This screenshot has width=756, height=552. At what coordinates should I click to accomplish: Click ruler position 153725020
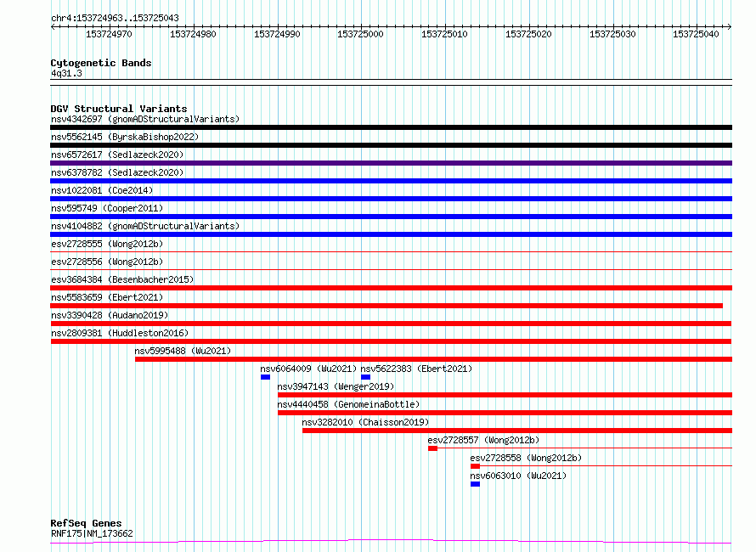point(528,34)
